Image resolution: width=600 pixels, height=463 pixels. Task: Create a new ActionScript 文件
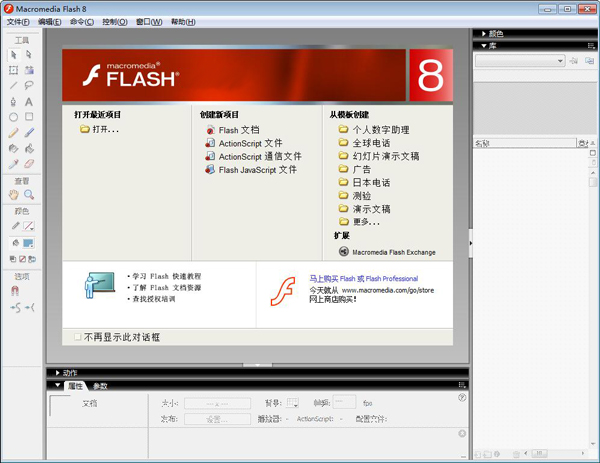244,143
